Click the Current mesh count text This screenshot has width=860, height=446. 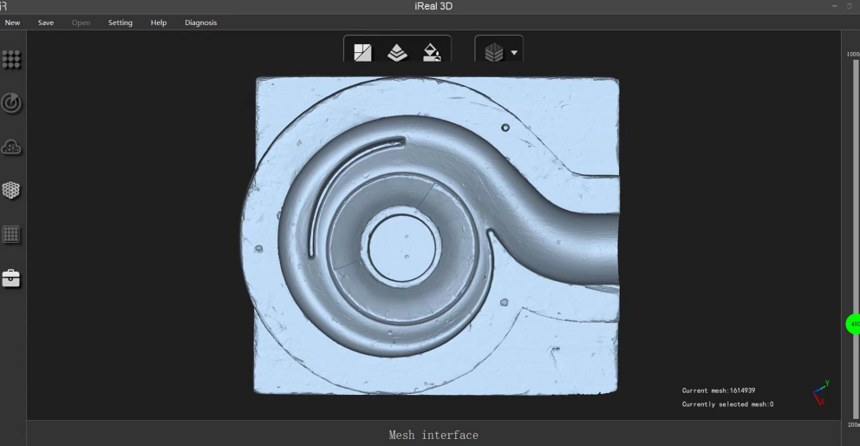pyautogui.click(x=718, y=391)
